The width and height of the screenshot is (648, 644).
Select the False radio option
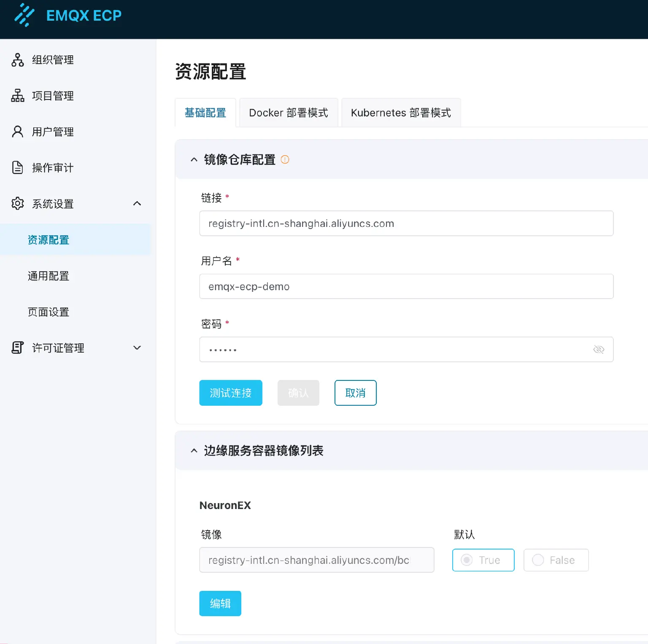pos(538,560)
